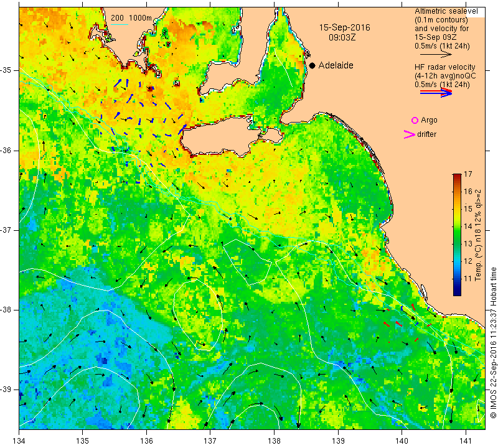Click the black Adelaide city marker dot
The width and height of the screenshot is (498, 448).
tap(312, 65)
